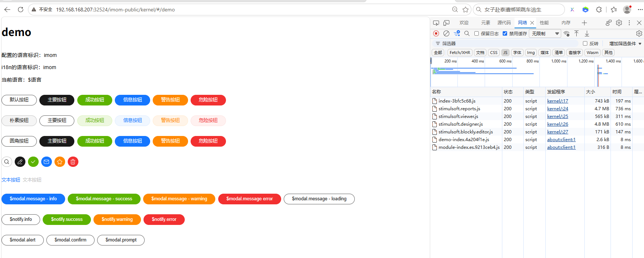Image resolution: width=644 pixels, height=258 pixels.
Task: Open the 源代码 tab
Action: click(x=504, y=23)
